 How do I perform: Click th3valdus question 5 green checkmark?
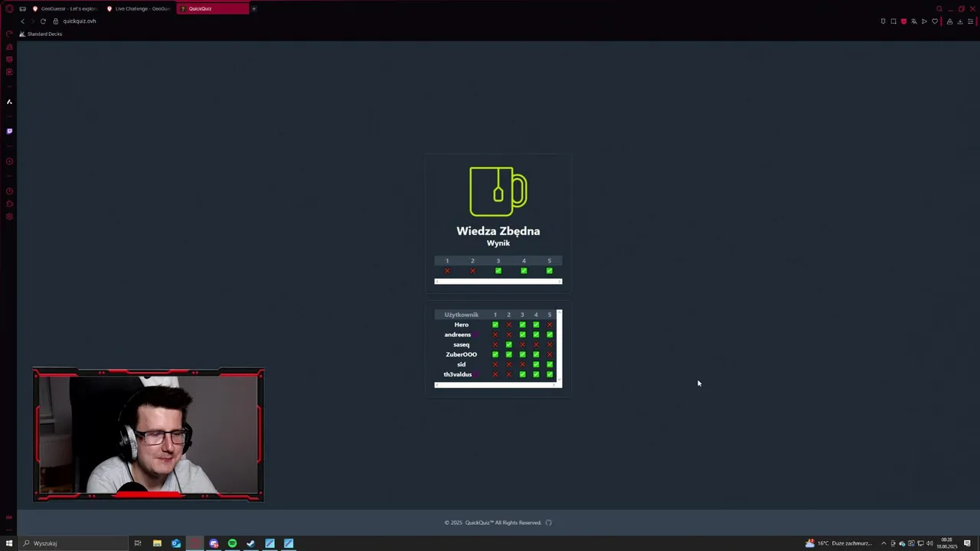(550, 374)
